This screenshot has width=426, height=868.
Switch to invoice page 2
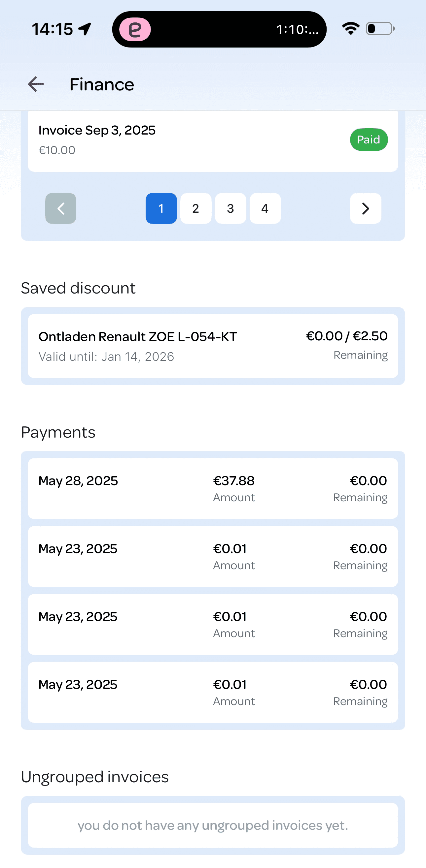click(195, 208)
